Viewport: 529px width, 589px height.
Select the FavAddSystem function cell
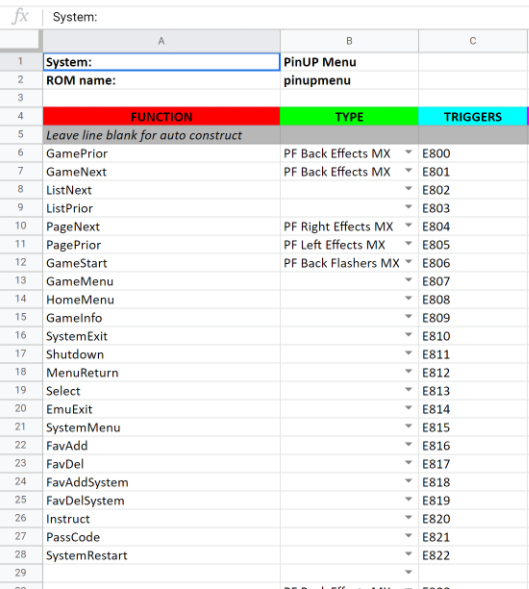click(161, 482)
